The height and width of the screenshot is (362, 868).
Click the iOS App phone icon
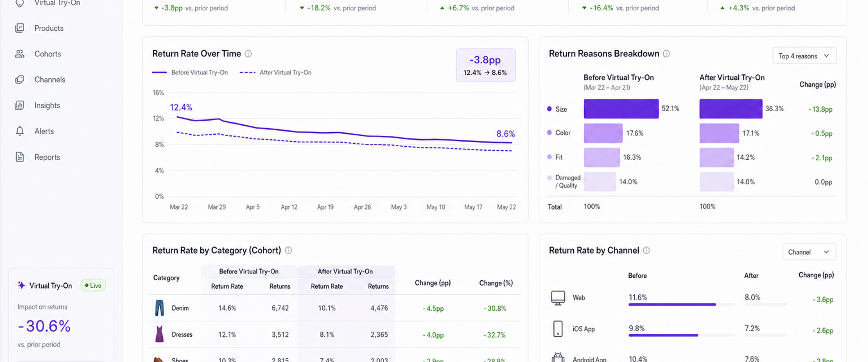[558, 329]
